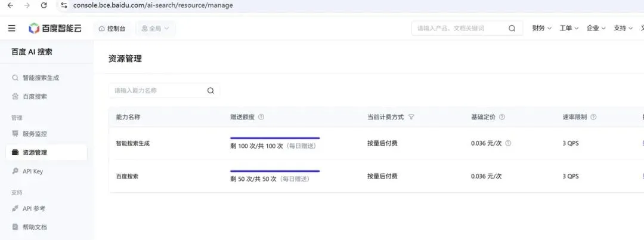Click 3 QPS in the 百度搜索 row
The image size is (644, 240).
[571, 176]
